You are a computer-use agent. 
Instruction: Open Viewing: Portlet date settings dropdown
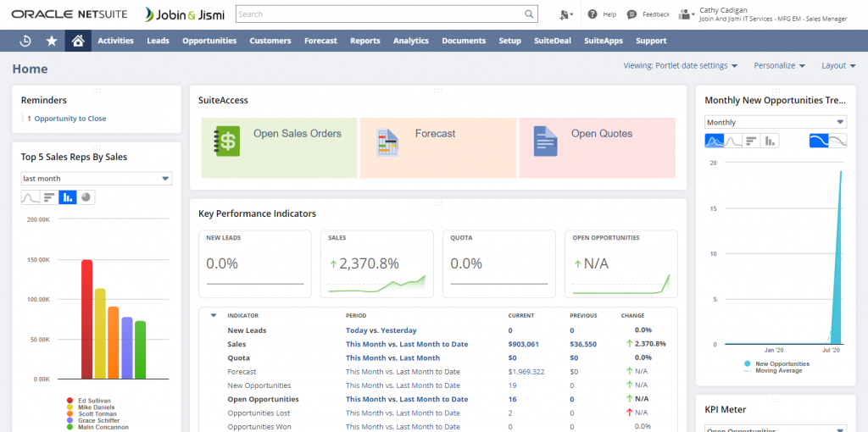pyautogui.click(x=681, y=65)
